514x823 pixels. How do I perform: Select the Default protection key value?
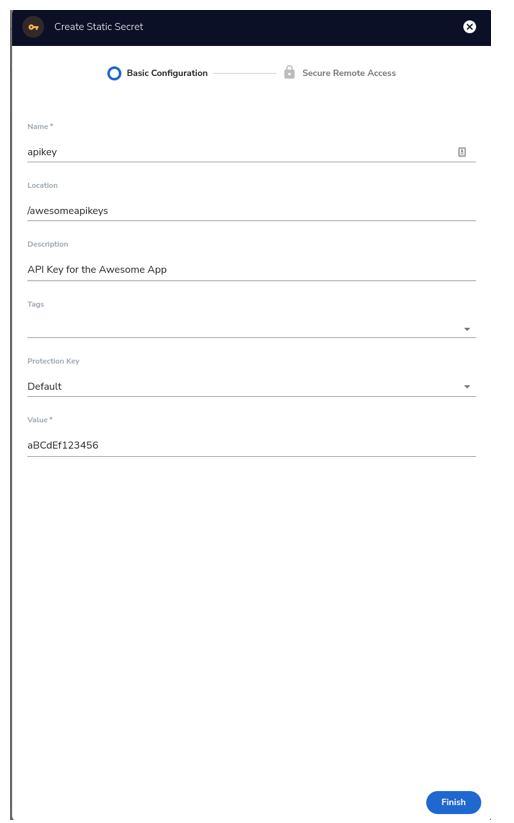pos(45,386)
